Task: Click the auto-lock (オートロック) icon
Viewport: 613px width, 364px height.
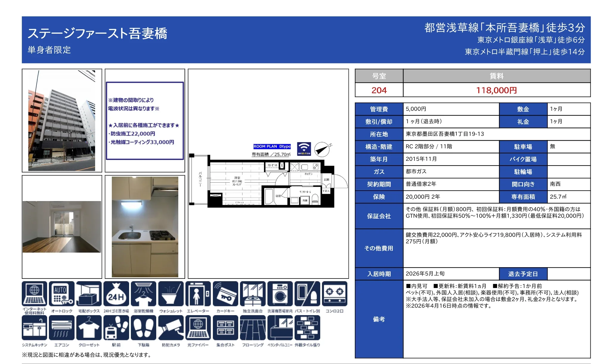Action: click(x=62, y=294)
